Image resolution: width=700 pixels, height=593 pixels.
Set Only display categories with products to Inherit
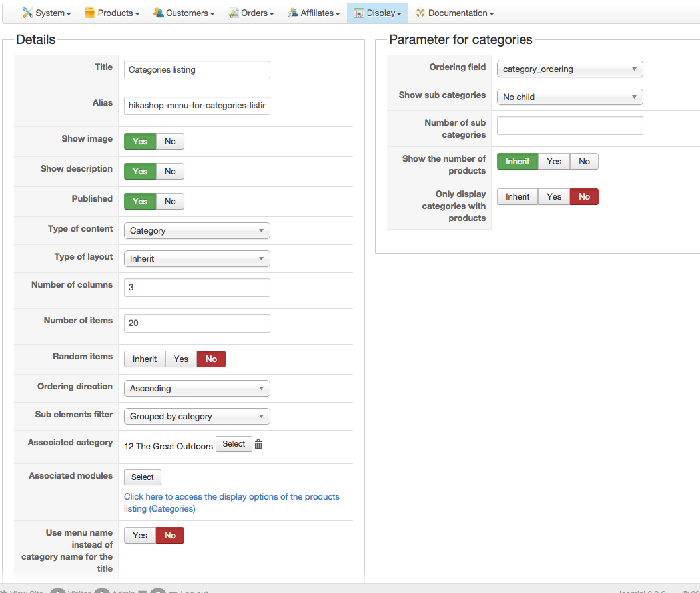[x=518, y=197]
